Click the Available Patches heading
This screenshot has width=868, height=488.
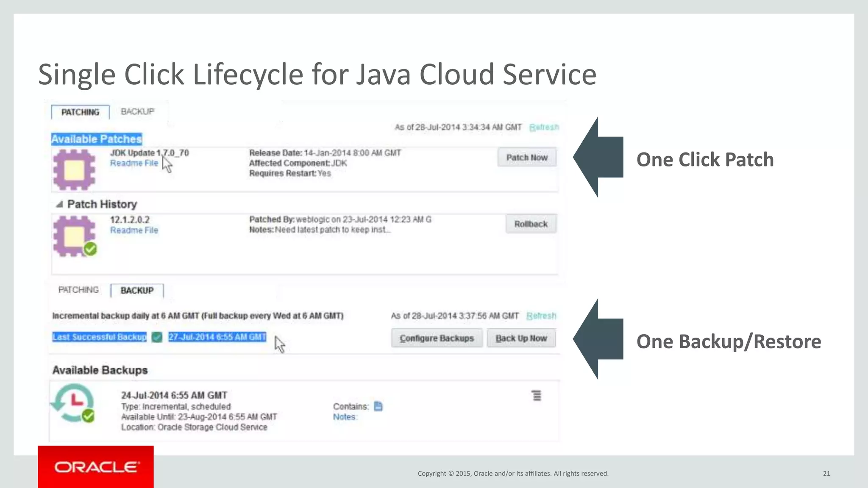click(x=97, y=139)
